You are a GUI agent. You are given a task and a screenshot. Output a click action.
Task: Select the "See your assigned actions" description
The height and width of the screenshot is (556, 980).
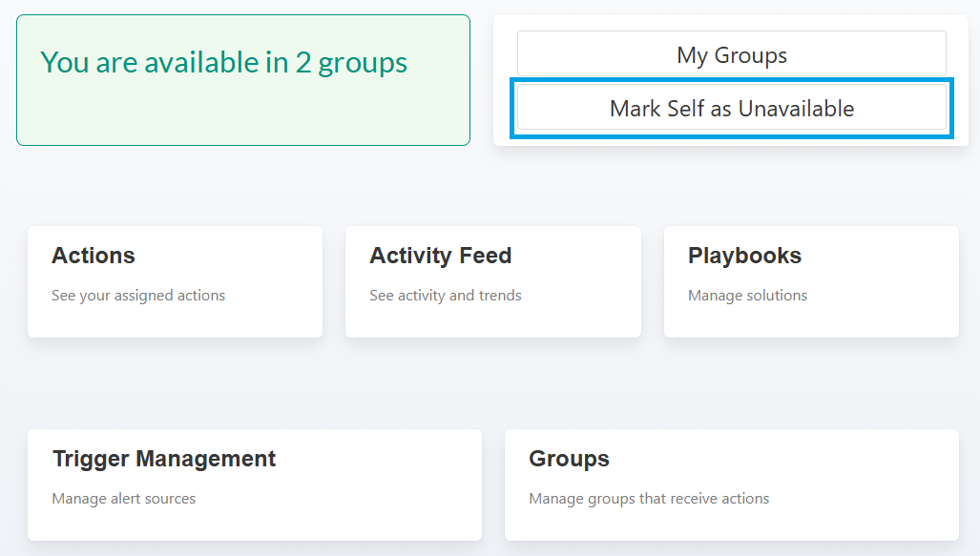(x=138, y=296)
